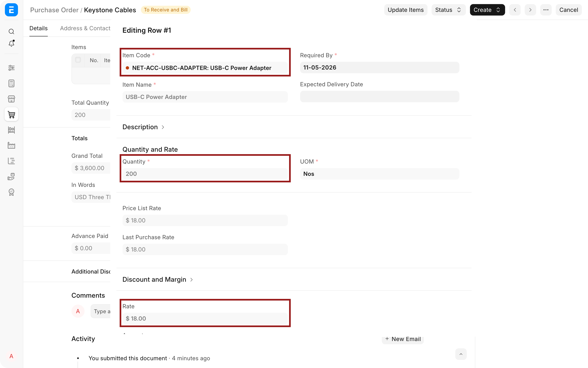Open the Status dropdown

[448, 10]
